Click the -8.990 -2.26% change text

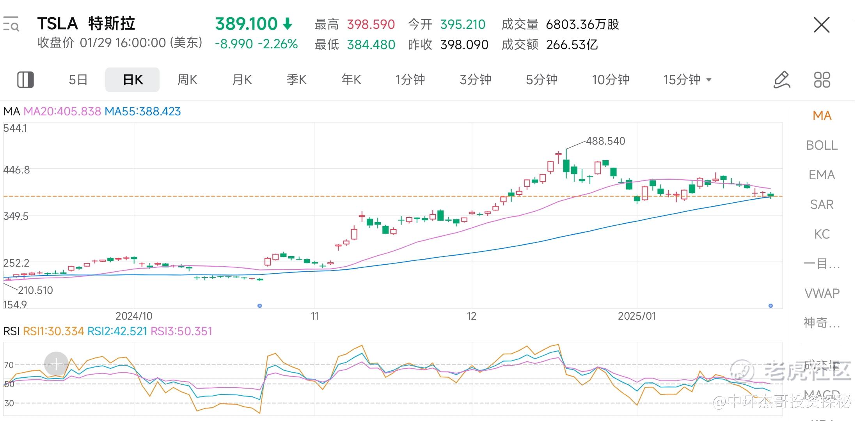point(256,44)
